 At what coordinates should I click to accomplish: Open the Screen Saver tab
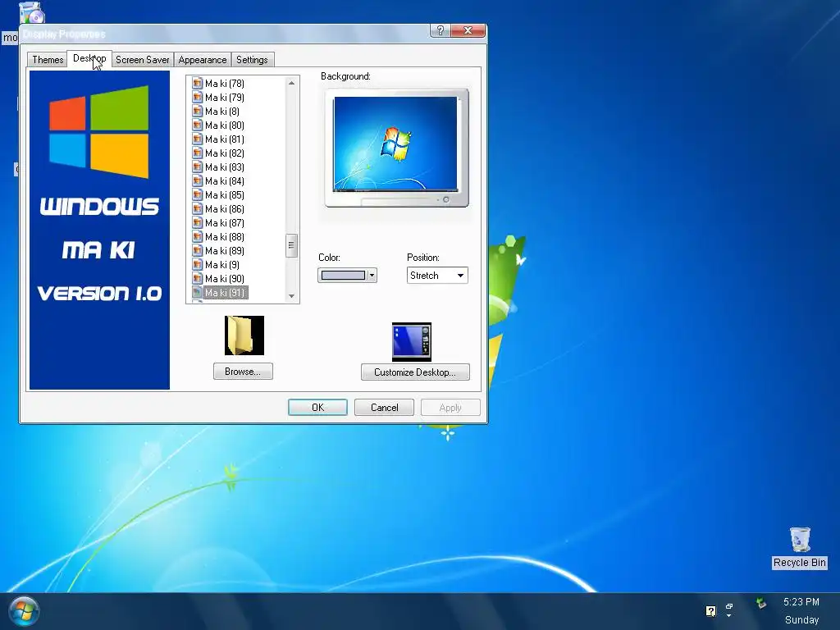pos(143,60)
